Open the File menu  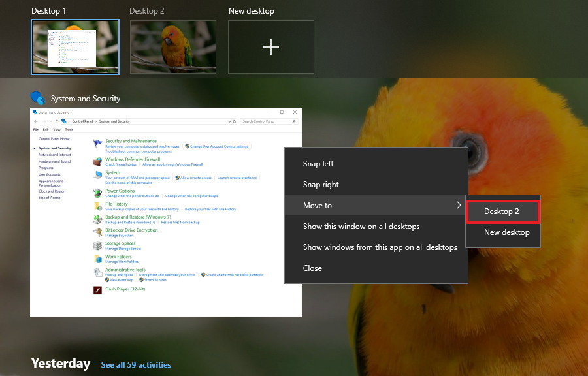[36, 130]
